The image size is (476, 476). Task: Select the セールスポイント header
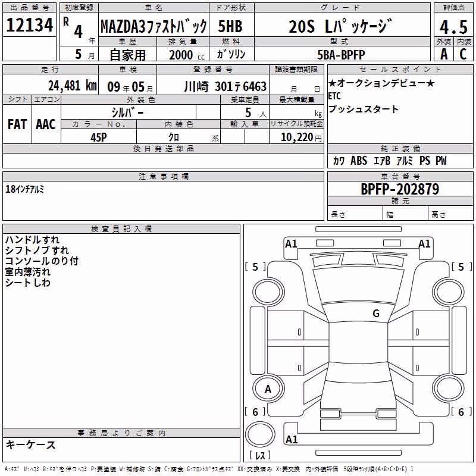(400, 69)
